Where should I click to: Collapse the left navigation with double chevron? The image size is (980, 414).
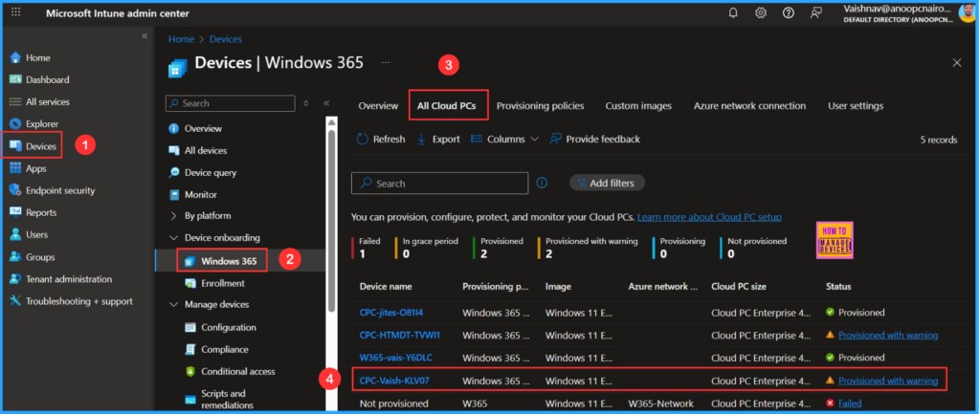point(145,35)
